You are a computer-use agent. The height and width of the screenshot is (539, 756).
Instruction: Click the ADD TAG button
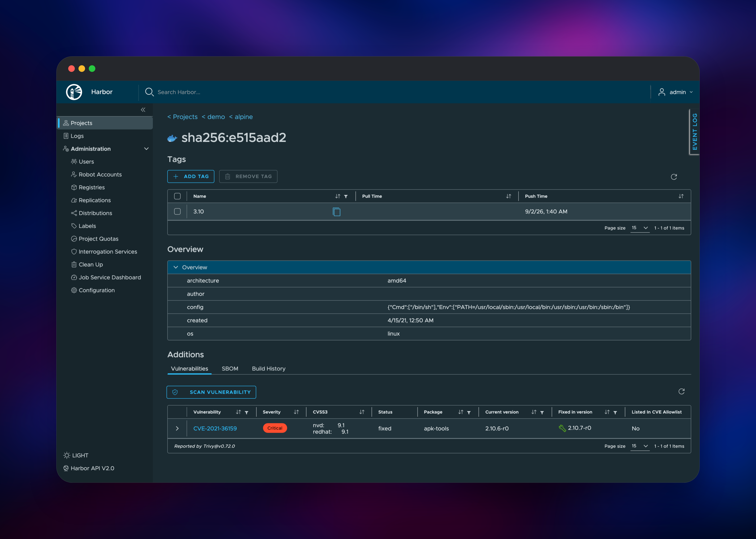(x=191, y=177)
